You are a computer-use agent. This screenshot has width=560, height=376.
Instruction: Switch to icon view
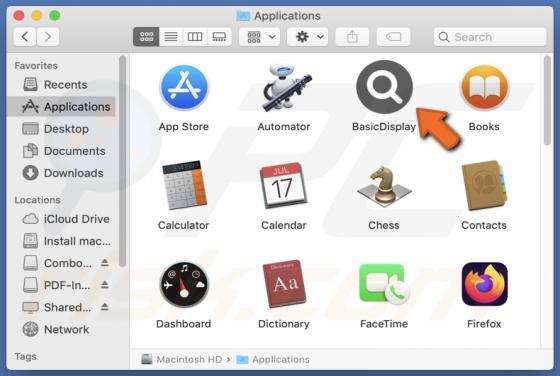(146, 37)
